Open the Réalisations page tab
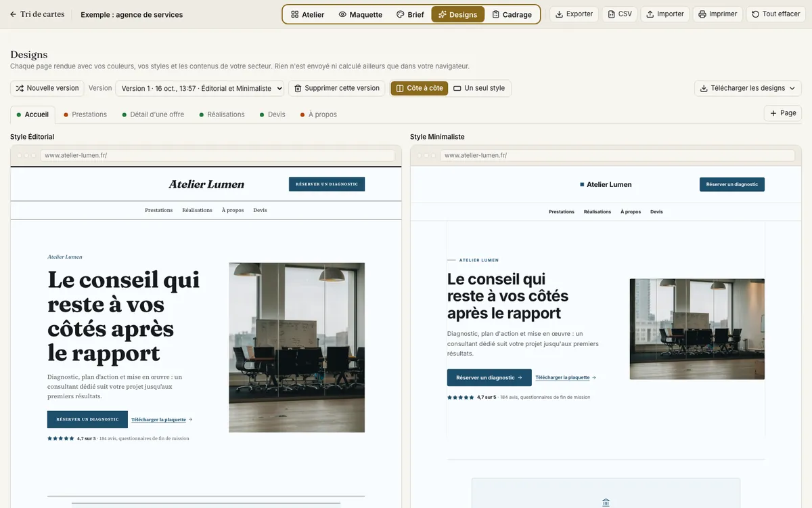812x508 pixels. tap(222, 114)
